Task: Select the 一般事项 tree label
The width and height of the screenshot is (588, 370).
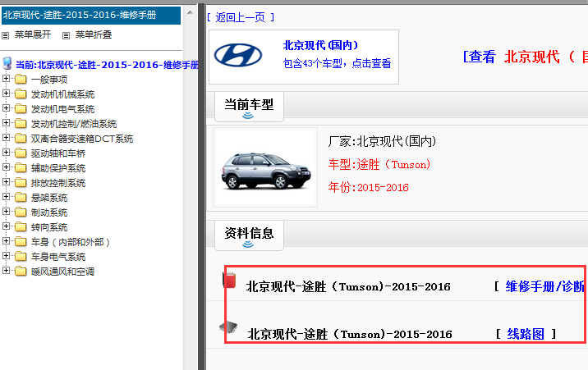Action: 49,80
